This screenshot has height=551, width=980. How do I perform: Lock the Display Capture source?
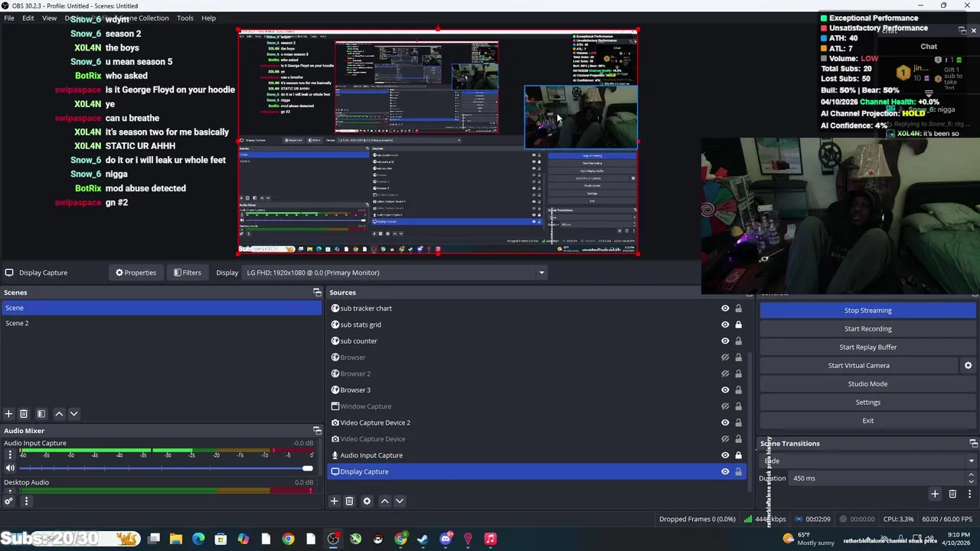coord(738,471)
